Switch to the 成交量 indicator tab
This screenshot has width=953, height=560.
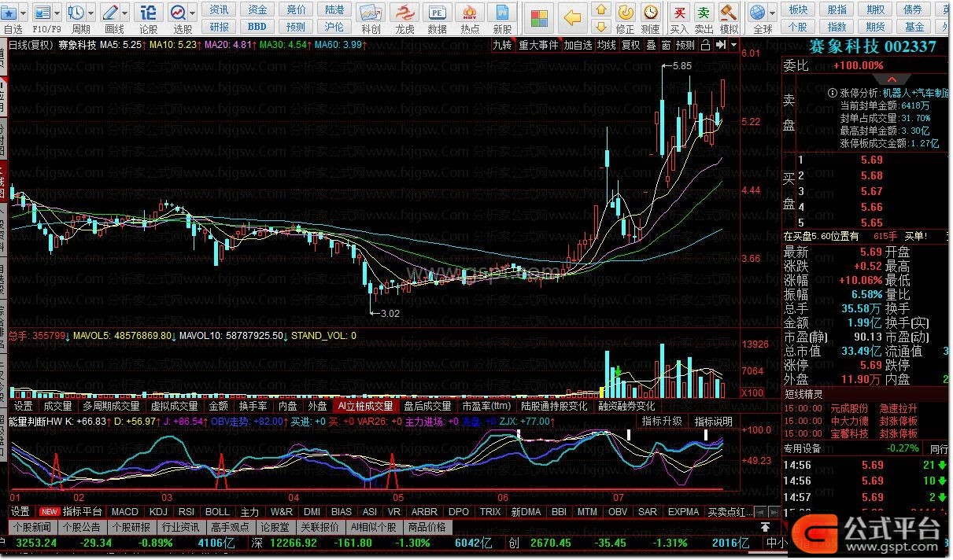point(57,406)
